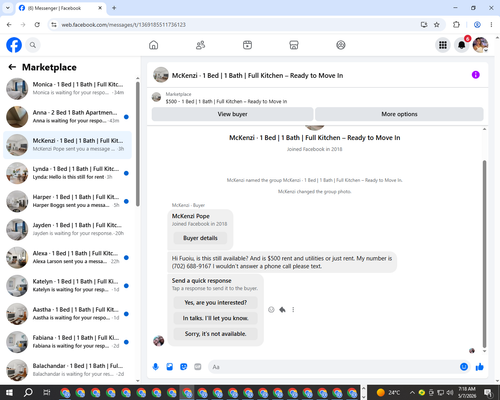The image size is (500, 400).
Task: Reply to message using arrow icon
Action: pos(282,310)
